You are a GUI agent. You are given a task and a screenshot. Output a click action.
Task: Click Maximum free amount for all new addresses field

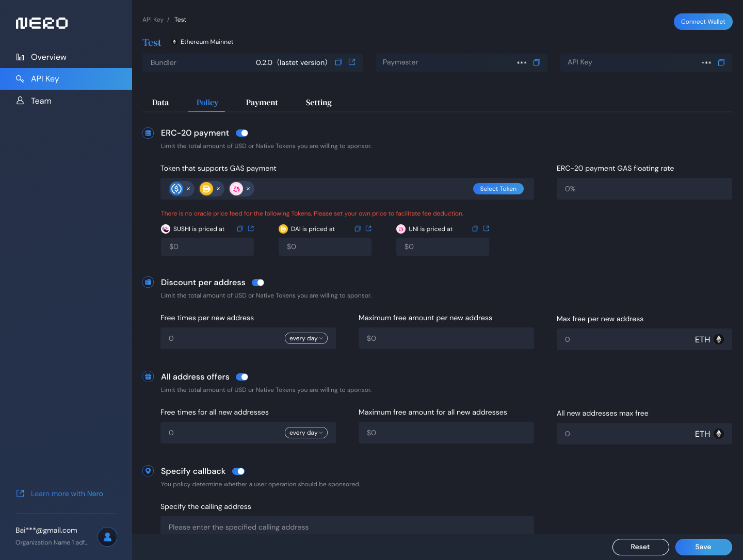click(x=446, y=433)
